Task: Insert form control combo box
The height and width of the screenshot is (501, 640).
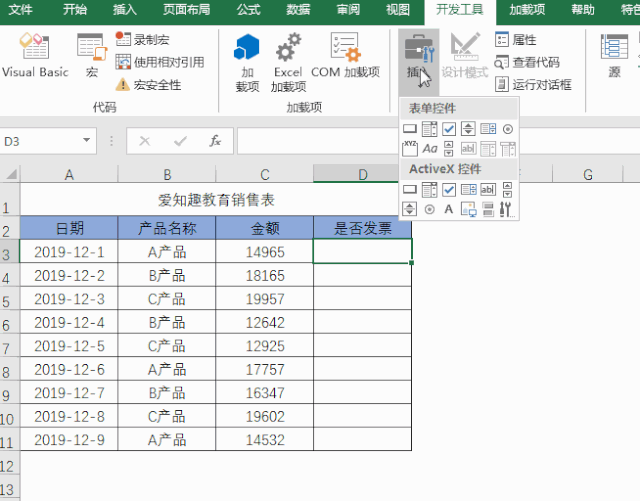Action: [x=429, y=129]
